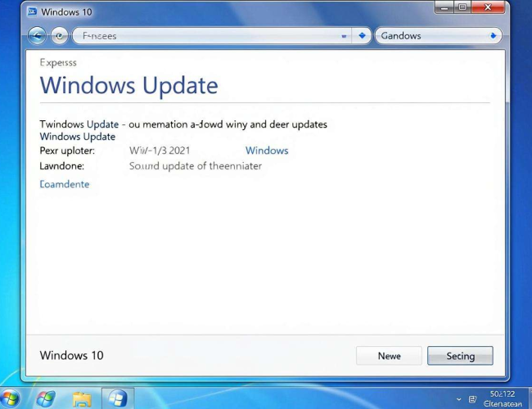Open the Eoamdente link
This screenshot has height=409, width=532.
pos(65,184)
